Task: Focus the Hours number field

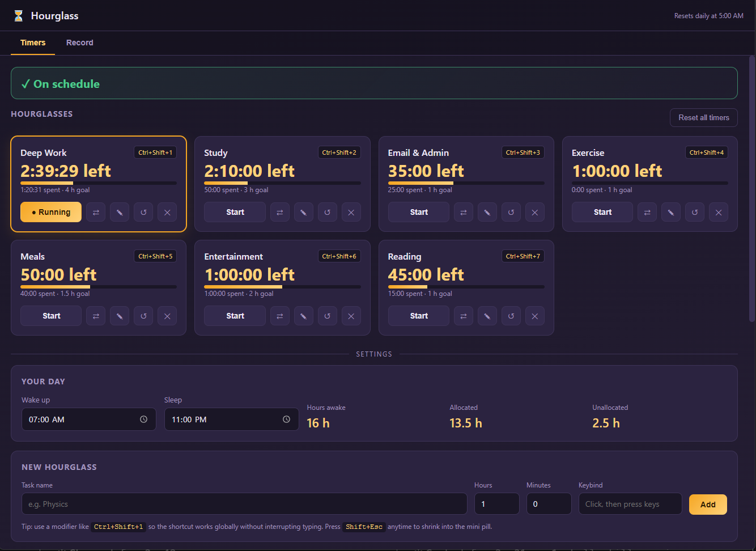Action: (x=497, y=504)
